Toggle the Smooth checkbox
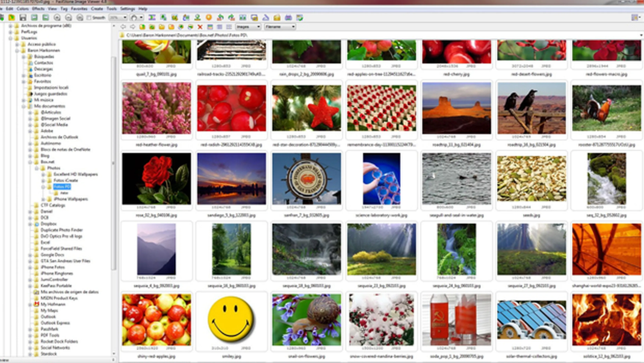 [88, 18]
